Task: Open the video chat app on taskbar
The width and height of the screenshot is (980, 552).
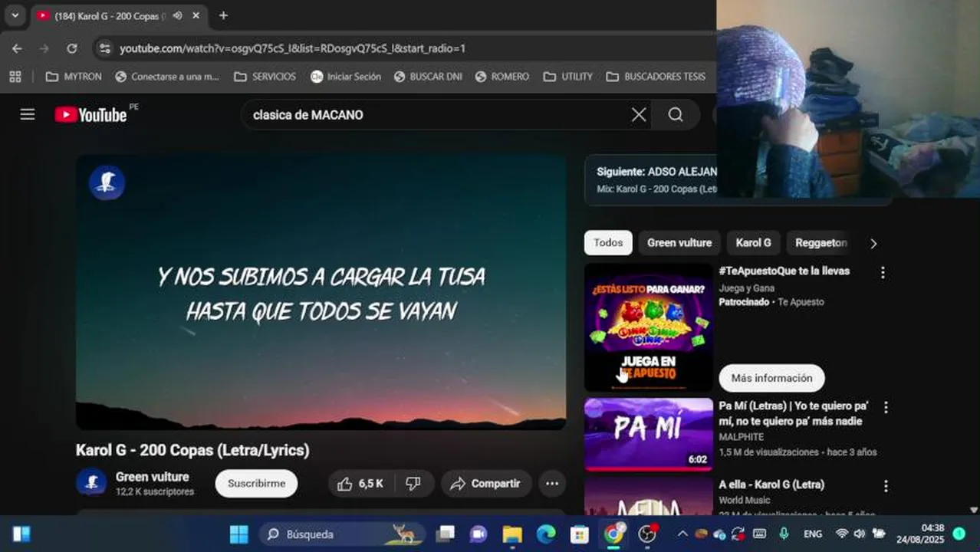Action: click(x=478, y=534)
